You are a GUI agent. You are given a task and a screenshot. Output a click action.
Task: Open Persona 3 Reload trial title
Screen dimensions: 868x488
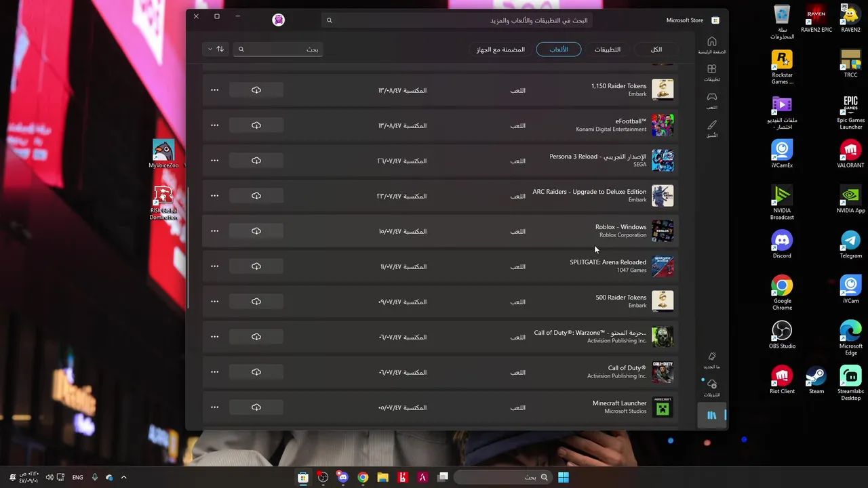598,157
